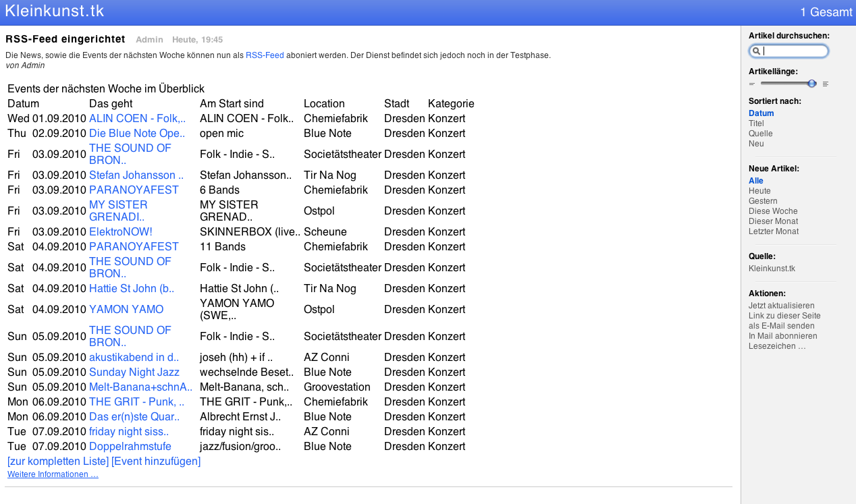Open THE GRIT - Punk event
The height and width of the screenshot is (504, 856).
(136, 401)
